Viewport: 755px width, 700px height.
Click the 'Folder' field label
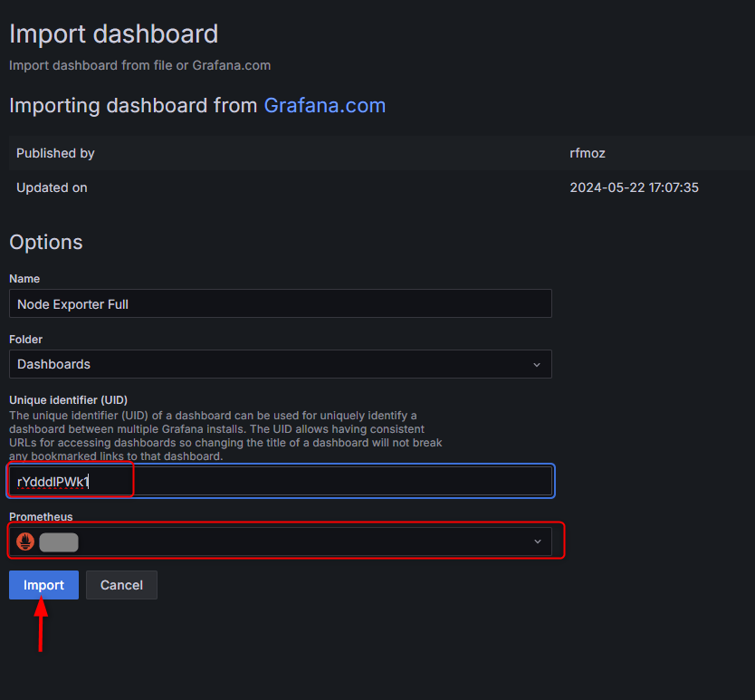[25, 340]
